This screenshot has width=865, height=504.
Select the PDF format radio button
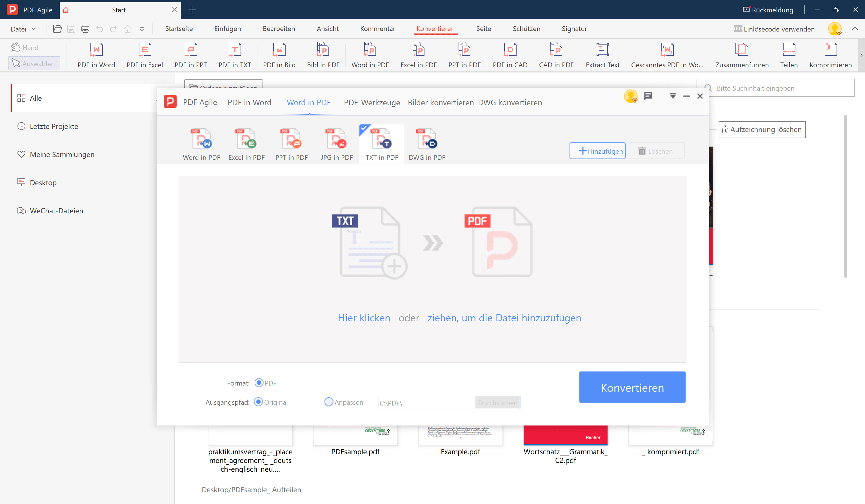click(x=259, y=383)
